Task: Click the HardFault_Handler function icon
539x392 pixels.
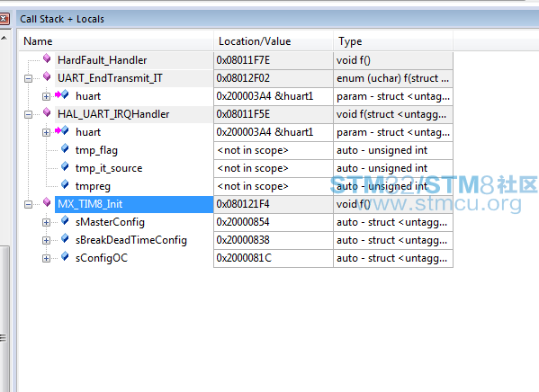Action: pos(47,58)
